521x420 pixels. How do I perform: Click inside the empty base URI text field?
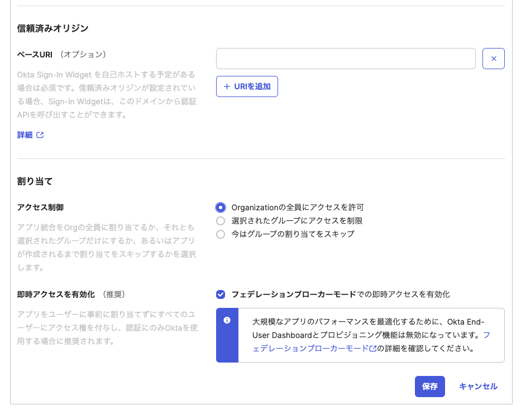click(346, 58)
